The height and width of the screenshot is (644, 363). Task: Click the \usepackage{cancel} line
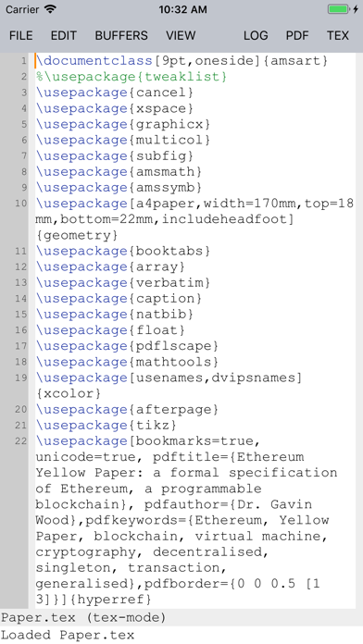pyautogui.click(x=115, y=93)
